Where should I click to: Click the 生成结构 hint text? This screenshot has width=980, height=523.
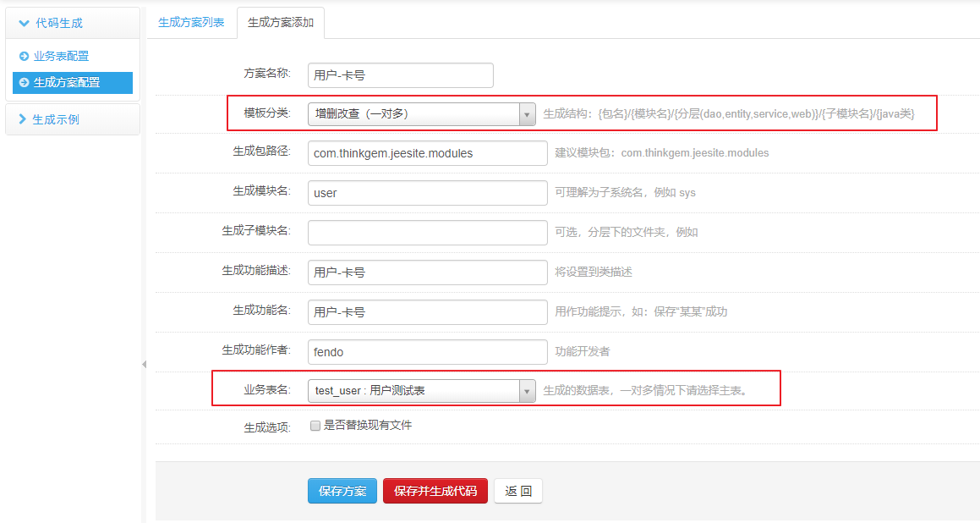[x=729, y=114]
